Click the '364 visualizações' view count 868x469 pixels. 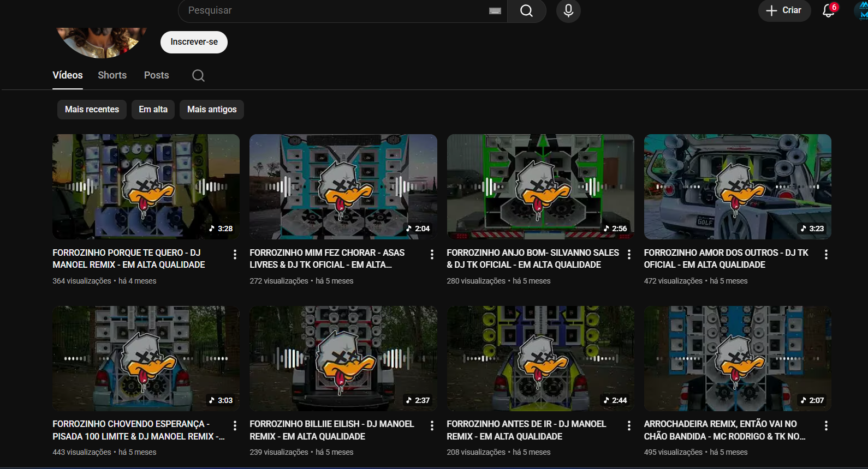82,281
